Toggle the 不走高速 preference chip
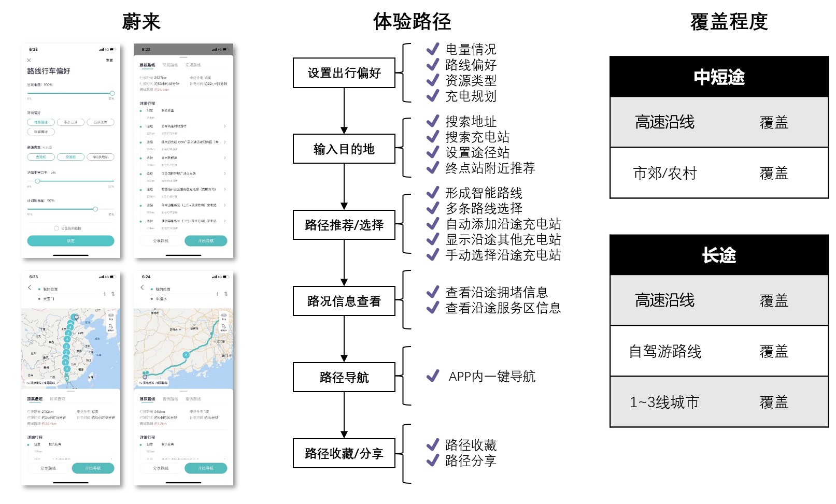The image size is (836, 504). click(x=70, y=122)
